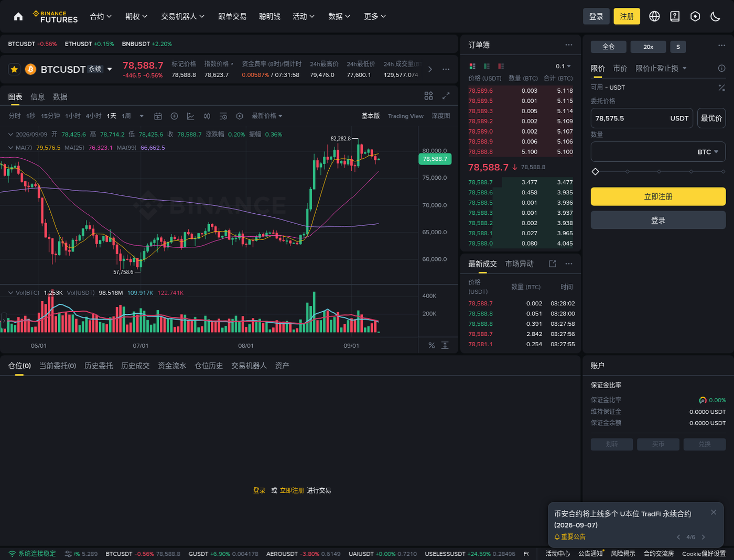
Task: Open the 当前委托(0) tab
Action: coord(58,366)
